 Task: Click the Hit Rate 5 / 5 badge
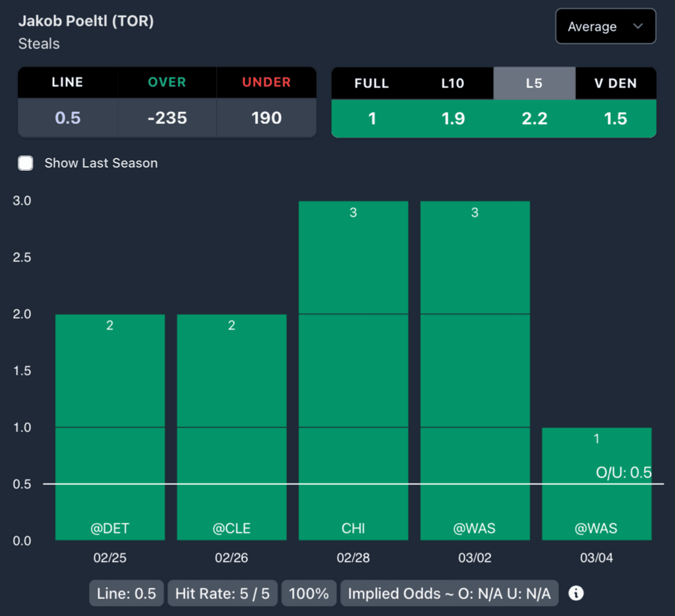click(222, 593)
